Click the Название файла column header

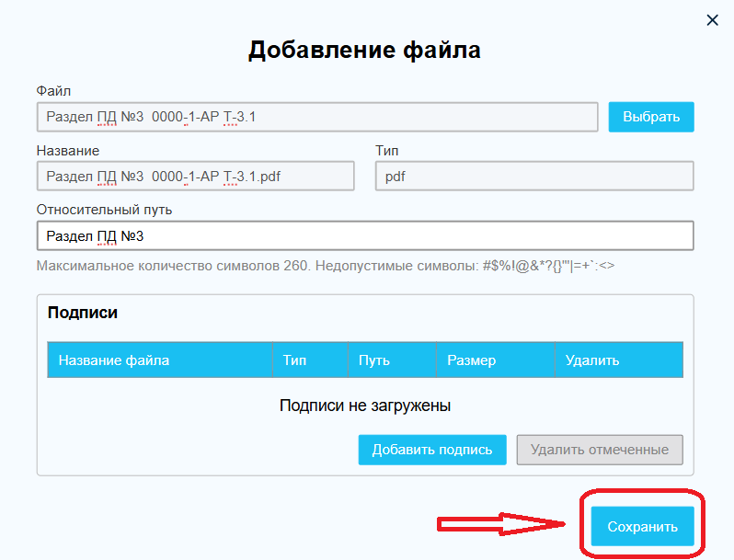pos(114,360)
